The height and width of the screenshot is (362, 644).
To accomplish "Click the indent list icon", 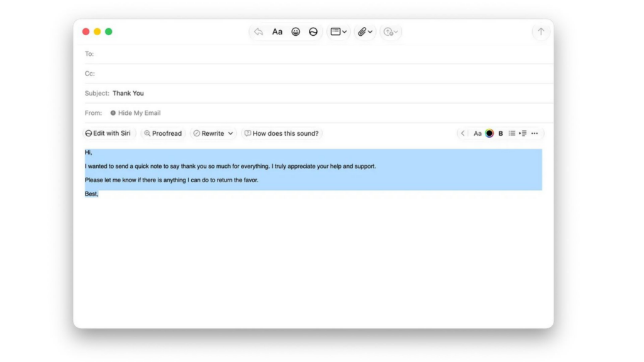I will (x=523, y=133).
